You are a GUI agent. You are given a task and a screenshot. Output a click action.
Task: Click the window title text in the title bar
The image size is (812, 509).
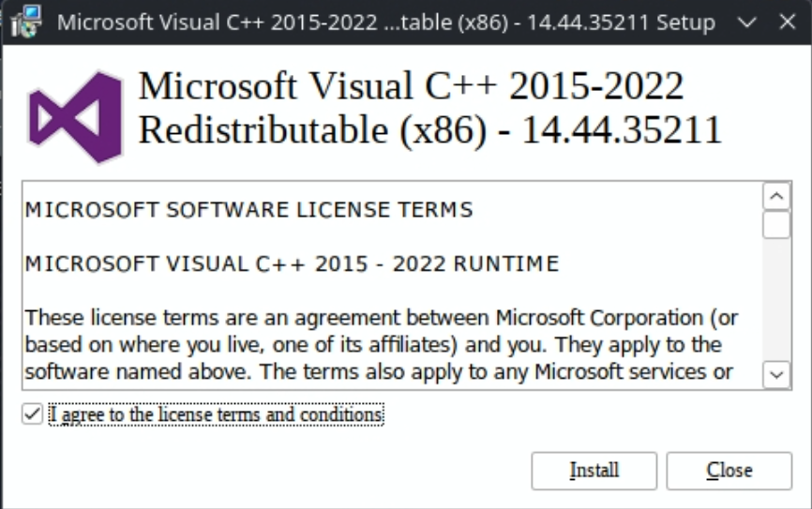(x=386, y=22)
